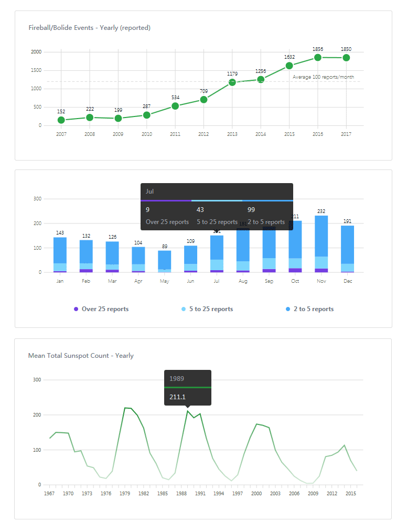This screenshot has height=532, width=407.
Task: Select the 2011 data point labeled 534
Action: [175, 106]
